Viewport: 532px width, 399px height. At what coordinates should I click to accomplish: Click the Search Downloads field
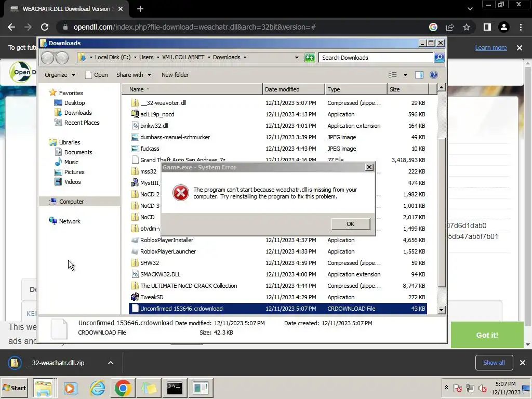tap(376, 58)
